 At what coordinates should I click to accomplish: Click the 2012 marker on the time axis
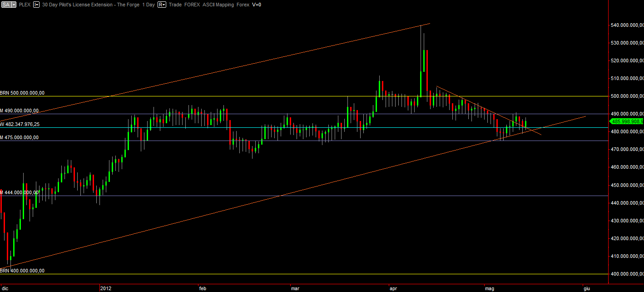click(x=105, y=288)
